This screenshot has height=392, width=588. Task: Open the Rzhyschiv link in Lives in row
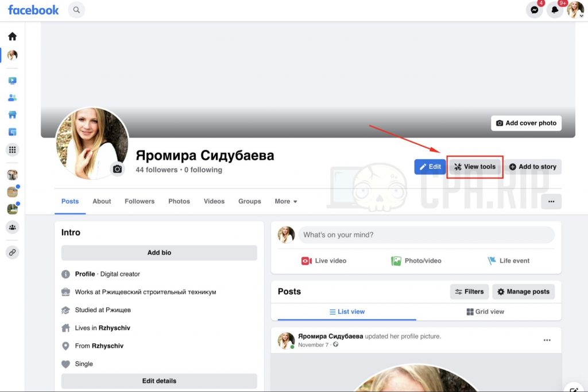pos(114,328)
